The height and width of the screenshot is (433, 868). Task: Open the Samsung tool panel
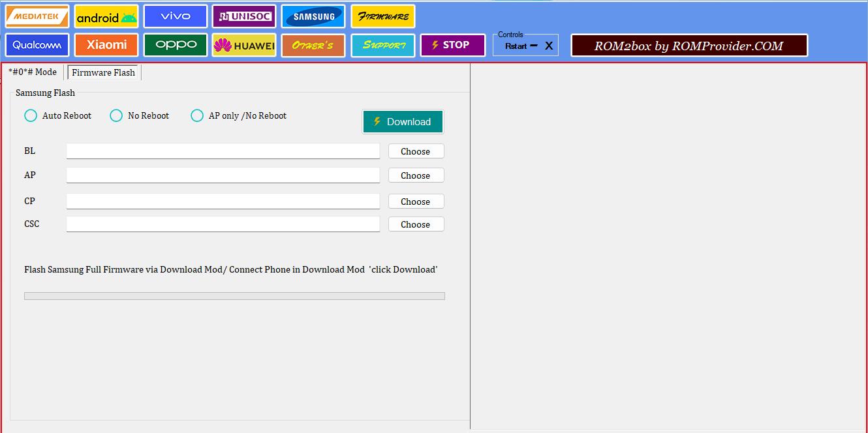pos(313,16)
